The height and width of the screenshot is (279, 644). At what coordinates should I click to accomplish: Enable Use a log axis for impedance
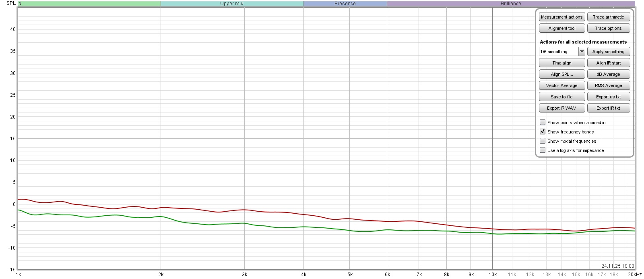click(x=543, y=150)
